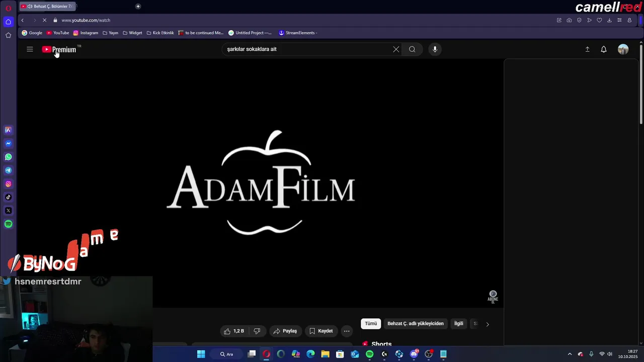Image resolution: width=644 pixels, height=362 pixels.
Task: Click the Kaydet save button
Action: (x=321, y=331)
